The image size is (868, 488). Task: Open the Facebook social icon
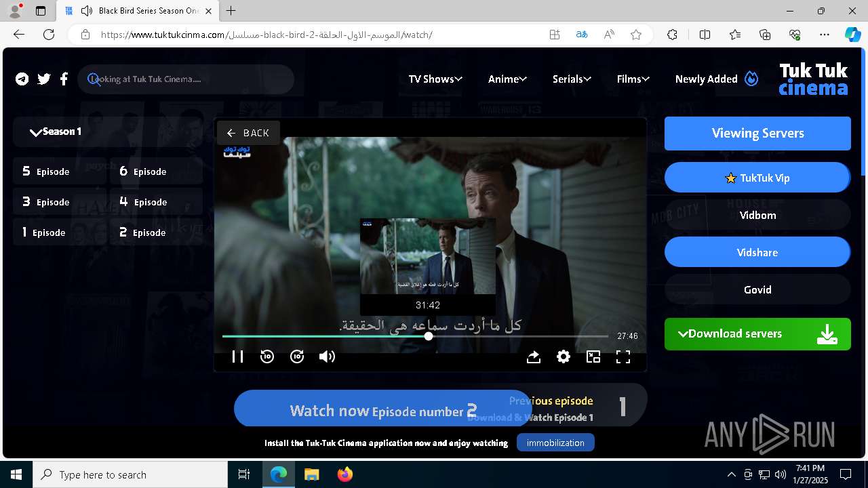click(x=64, y=79)
